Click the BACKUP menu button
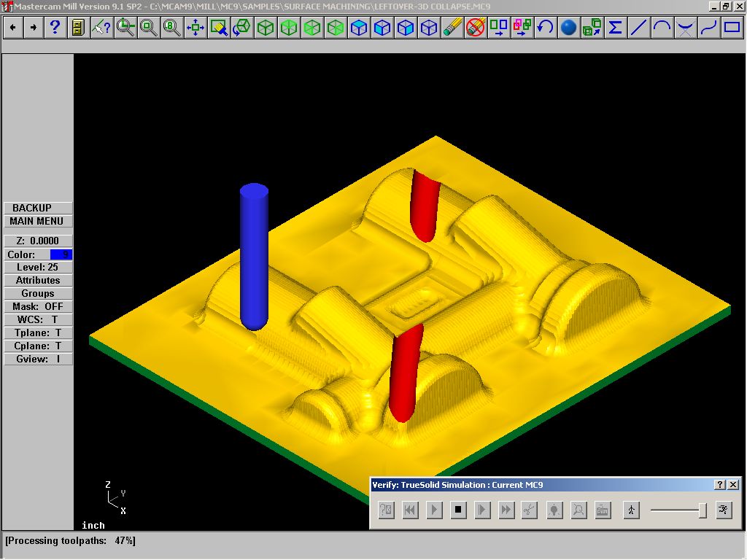The image size is (747, 560). [x=38, y=208]
